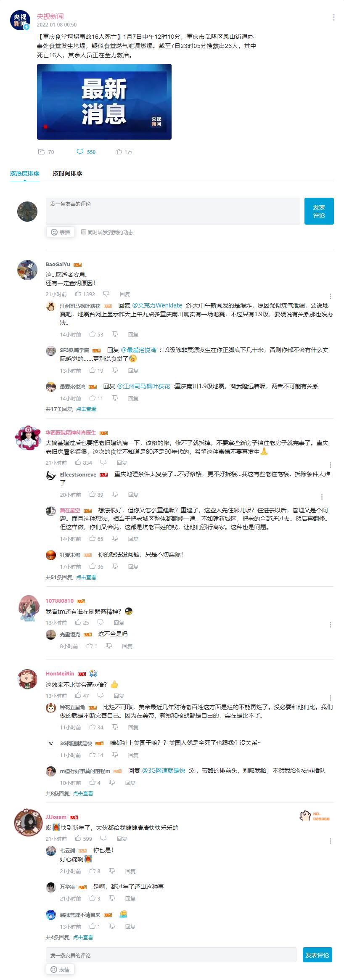The image size is (344, 980).
Task: Click the blue 发表评论 button at top
Action: tap(319, 211)
